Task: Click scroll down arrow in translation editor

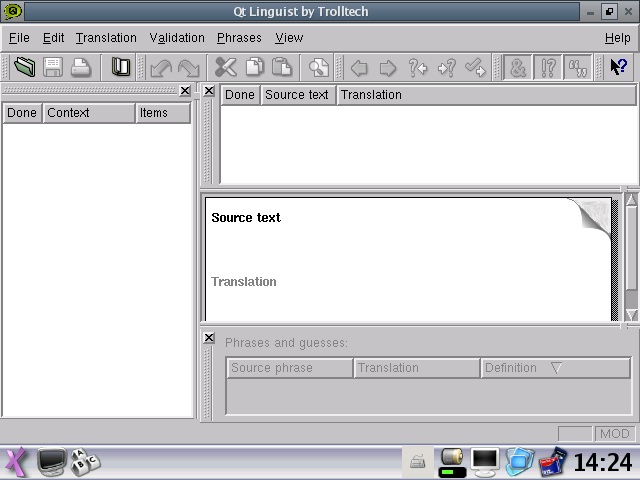Action: click(x=631, y=315)
